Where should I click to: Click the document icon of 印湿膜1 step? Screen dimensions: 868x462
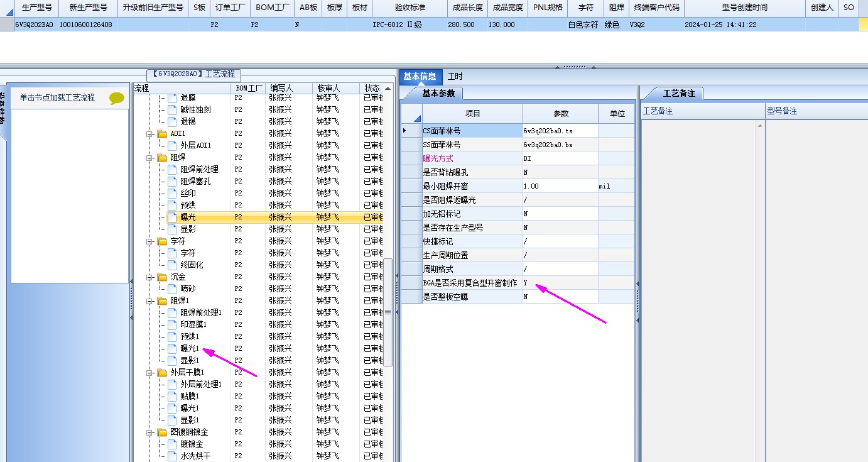[173, 324]
